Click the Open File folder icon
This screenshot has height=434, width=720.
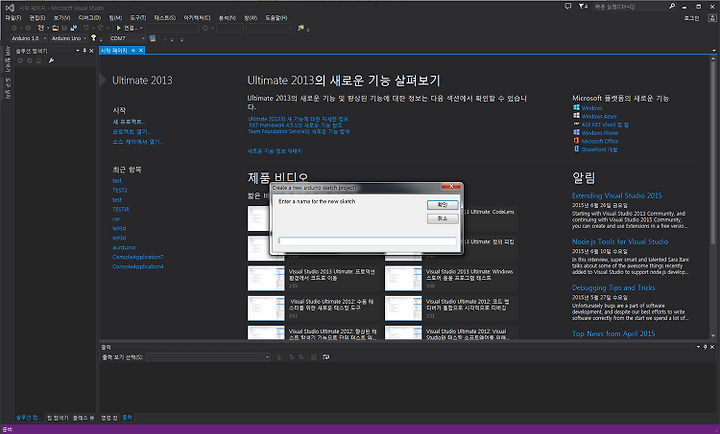(x=55, y=28)
